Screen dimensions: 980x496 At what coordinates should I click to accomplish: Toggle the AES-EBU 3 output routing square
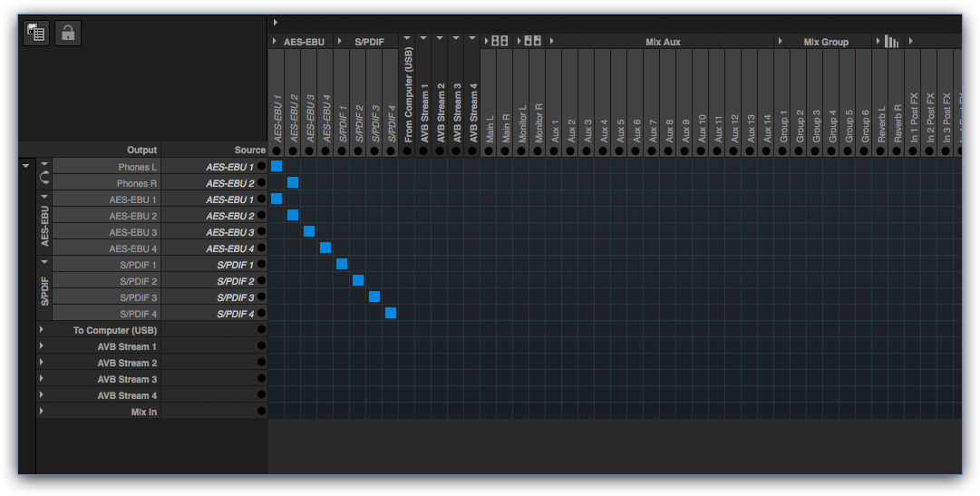pos(309,231)
